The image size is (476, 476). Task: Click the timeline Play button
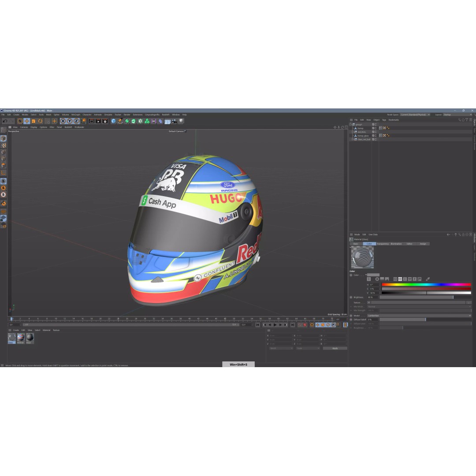point(275,325)
